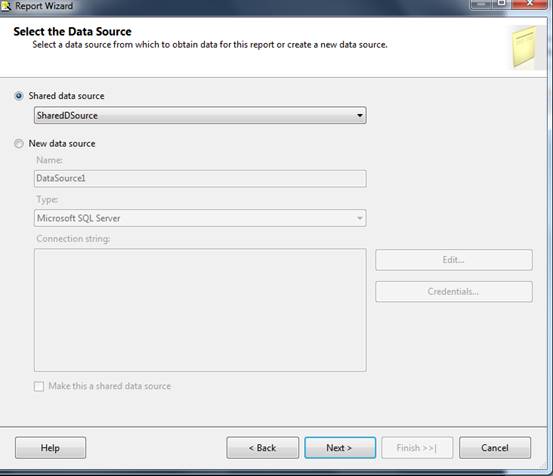Click the DataSource1 name field
Viewport: 553px width, 476px height.
point(200,178)
